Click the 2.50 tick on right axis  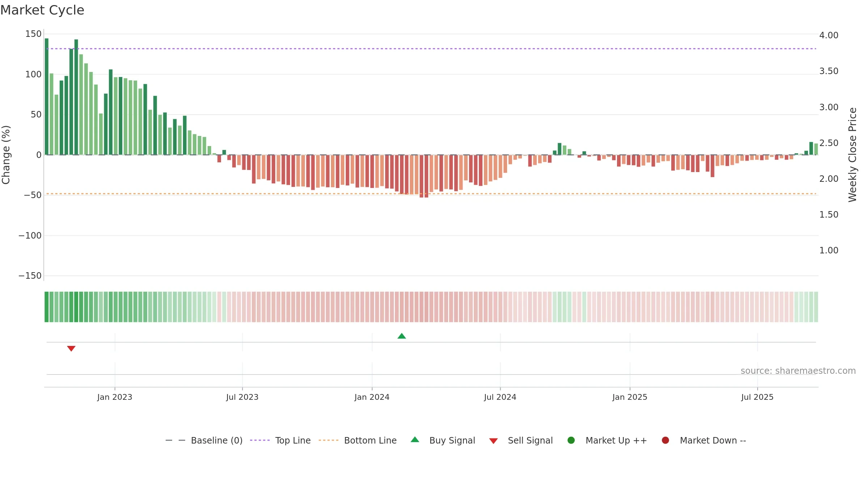pyautogui.click(x=829, y=143)
